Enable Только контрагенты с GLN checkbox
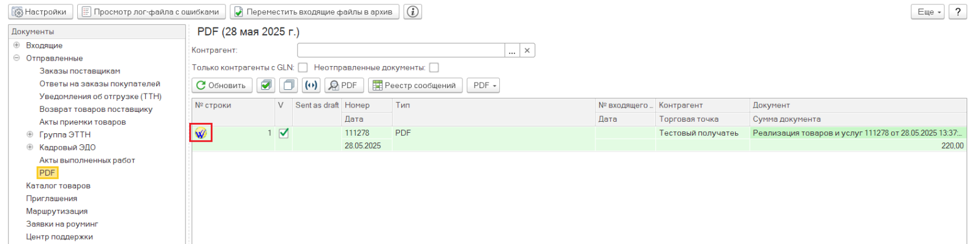 (x=303, y=68)
